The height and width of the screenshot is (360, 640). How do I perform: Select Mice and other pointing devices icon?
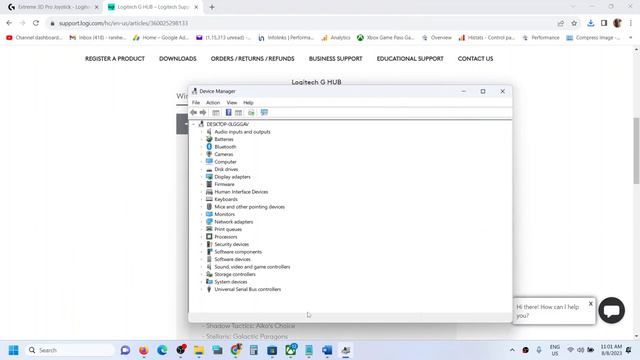coord(209,207)
